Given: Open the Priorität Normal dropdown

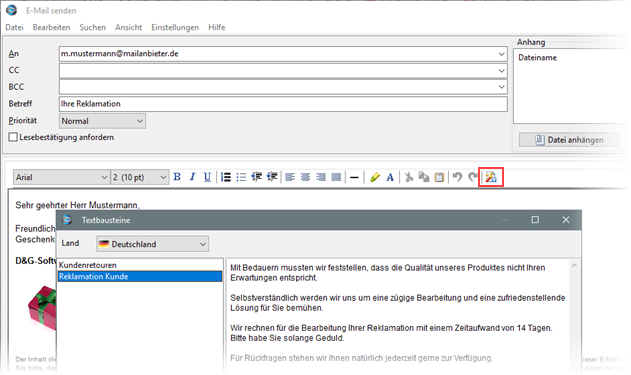Looking at the screenshot, I should [103, 121].
